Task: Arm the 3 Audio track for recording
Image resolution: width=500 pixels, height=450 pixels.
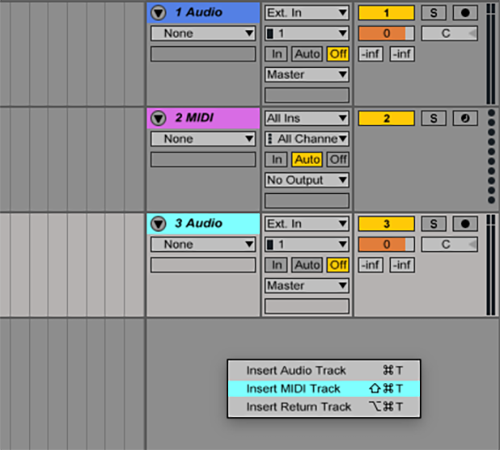Action: [x=465, y=224]
